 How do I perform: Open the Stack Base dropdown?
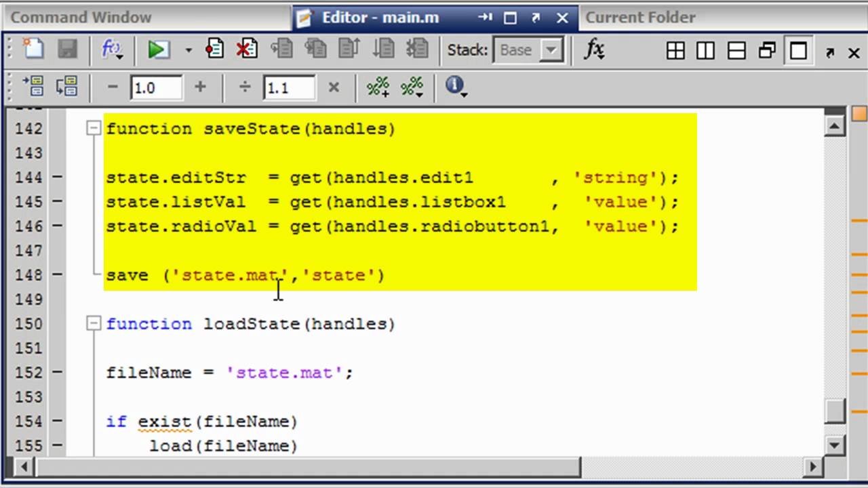click(x=528, y=50)
